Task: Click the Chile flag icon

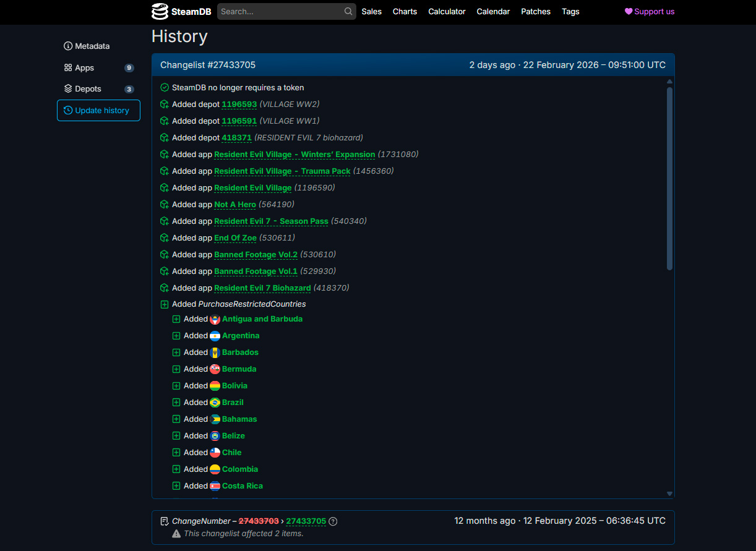Action: coord(215,453)
